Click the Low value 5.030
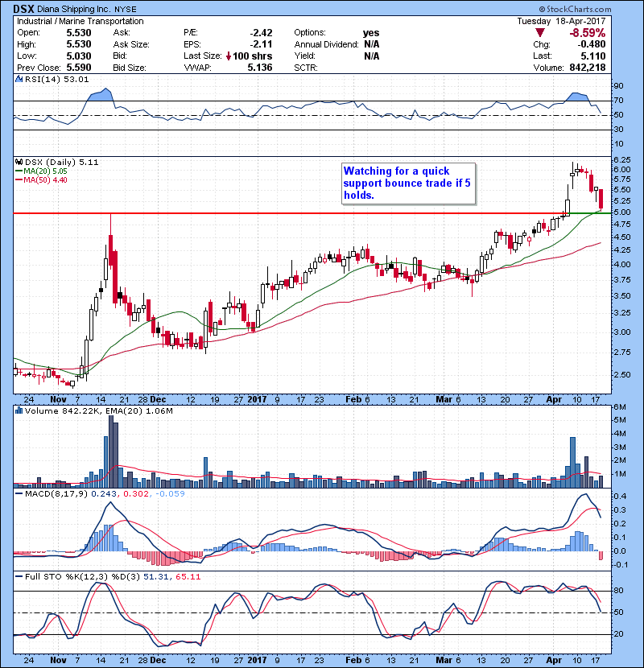Viewport: 644px width, 668px height. (x=79, y=56)
